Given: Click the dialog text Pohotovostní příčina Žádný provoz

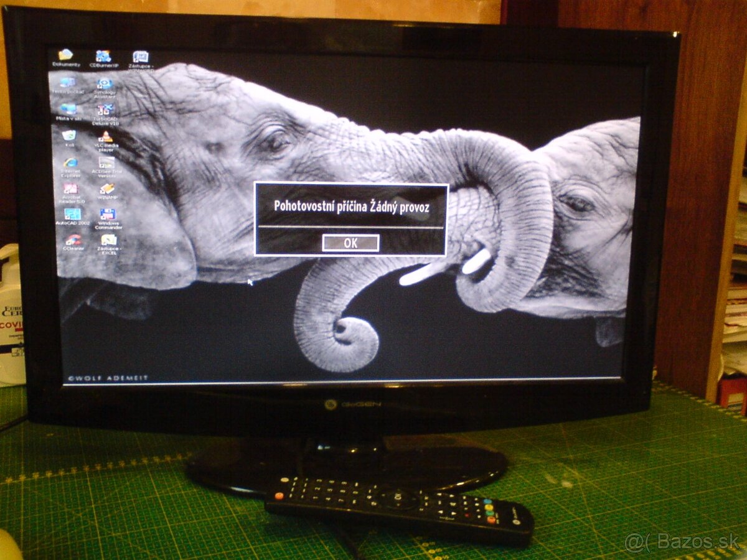Looking at the screenshot, I should pyautogui.click(x=352, y=207).
